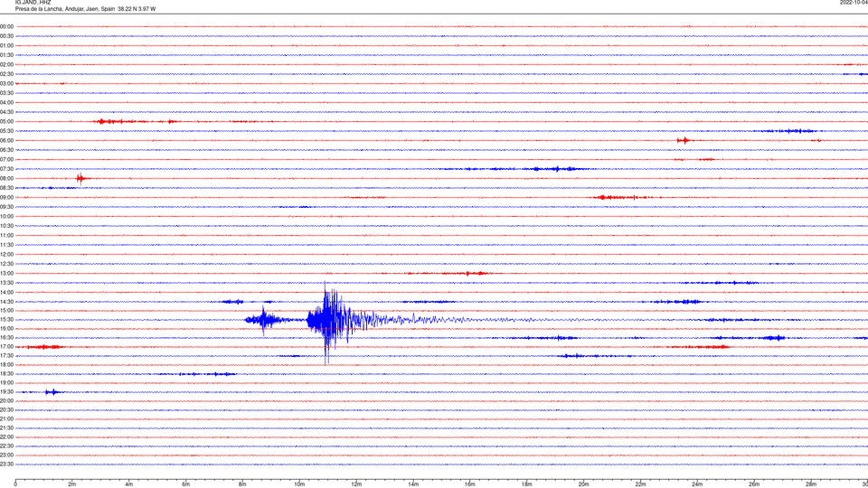Select the 09:30 trace time label
The width and height of the screenshot is (868, 488).
(x=6, y=207)
